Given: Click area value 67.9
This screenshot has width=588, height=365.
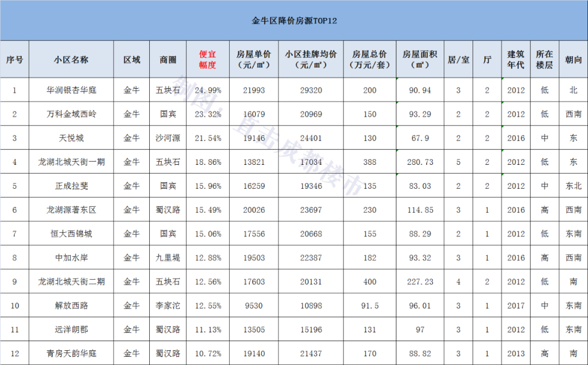Looking at the screenshot, I should [x=420, y=138].
